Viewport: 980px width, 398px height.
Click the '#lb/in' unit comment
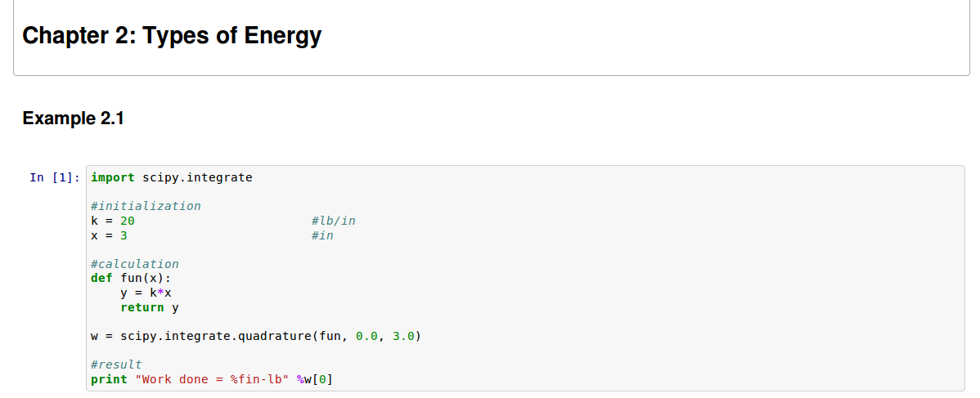[x=334, y=221]
